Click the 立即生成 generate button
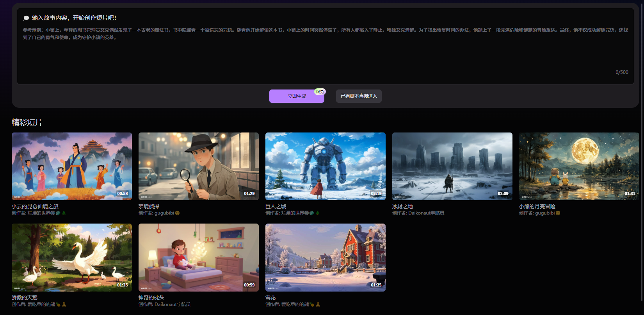 click(x=296, y=96)
